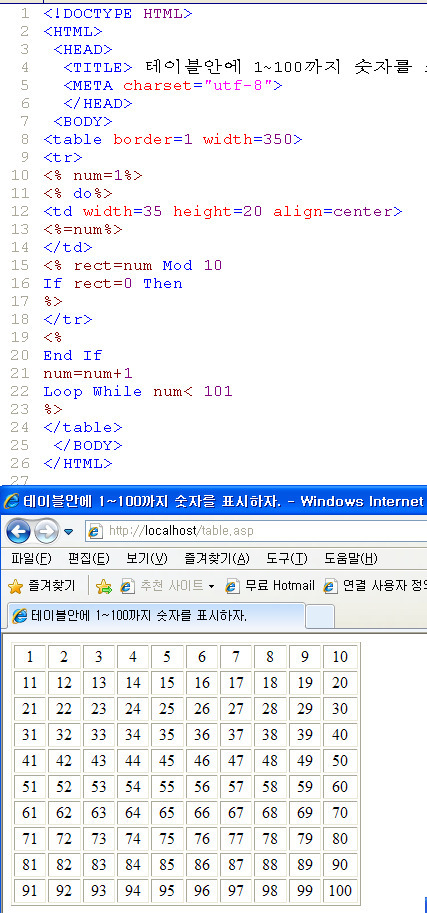427x913 pixels.
Task: Click line number 22 in editor gutter
Action: point(20,391)
